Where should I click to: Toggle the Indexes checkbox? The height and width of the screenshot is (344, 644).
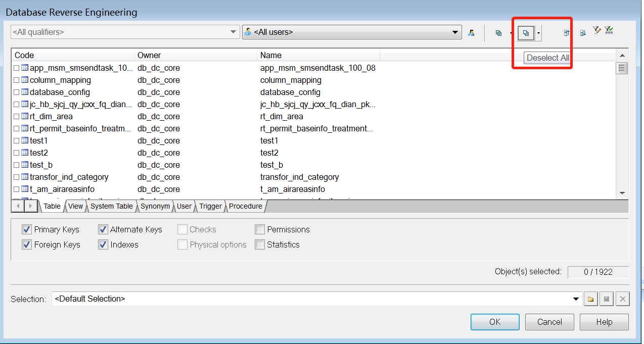(103, 244)
